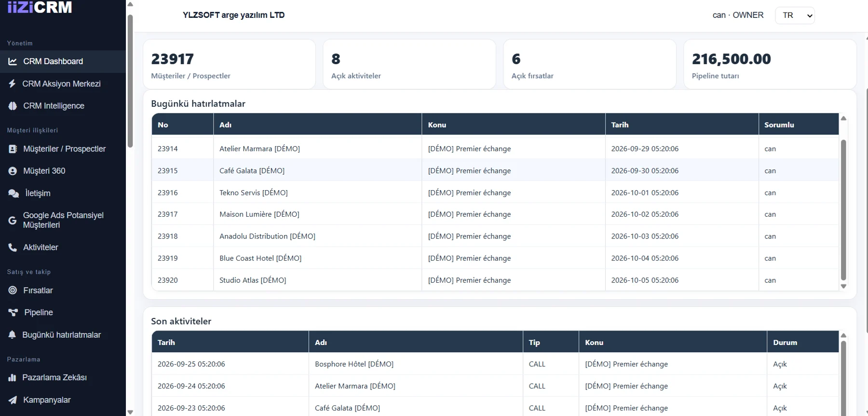Viewport: 868px width, 416px height.
Task: Click Maison Lumière [DÉMO] row name
Action: coord(259,214)
